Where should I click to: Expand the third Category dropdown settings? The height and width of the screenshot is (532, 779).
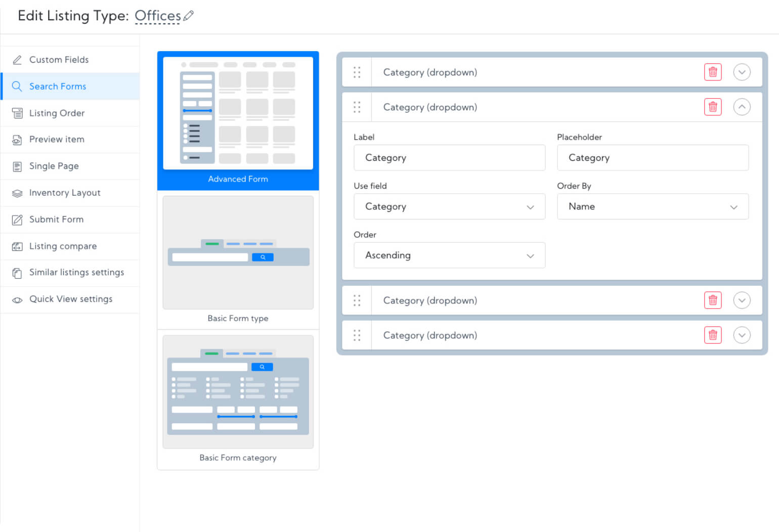click(742, 300)
